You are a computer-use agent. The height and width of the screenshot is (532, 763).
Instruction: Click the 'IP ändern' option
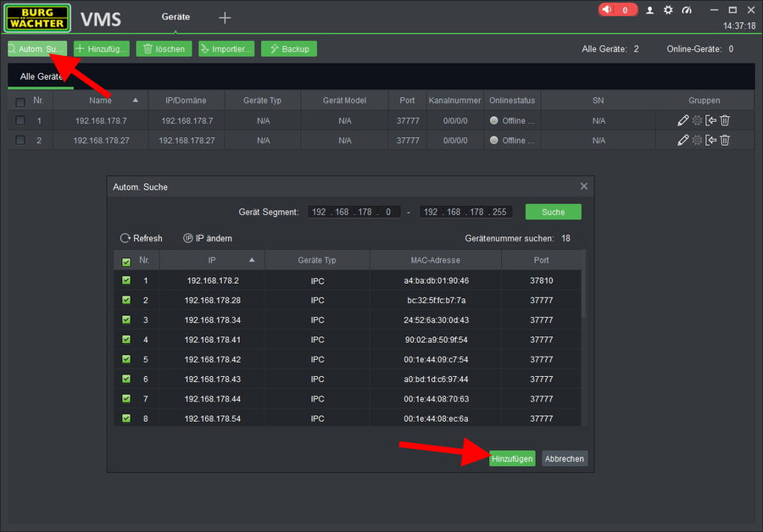pos(208,239)
